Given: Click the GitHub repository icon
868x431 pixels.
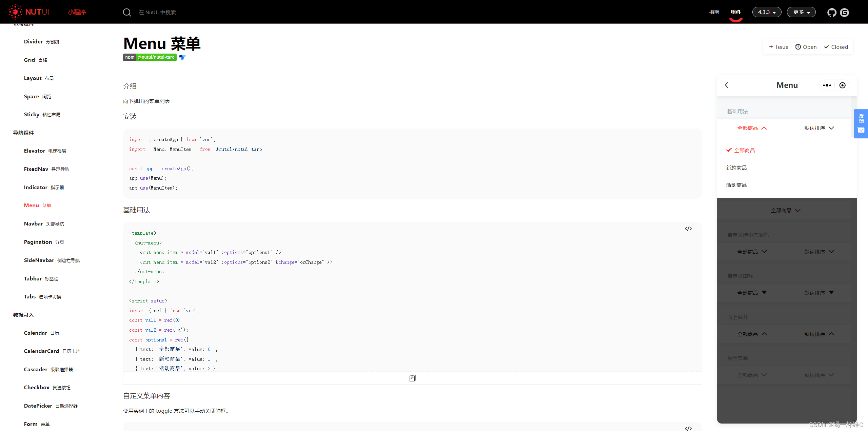Looking at the screenshot, I should click(x=831, y=12).
